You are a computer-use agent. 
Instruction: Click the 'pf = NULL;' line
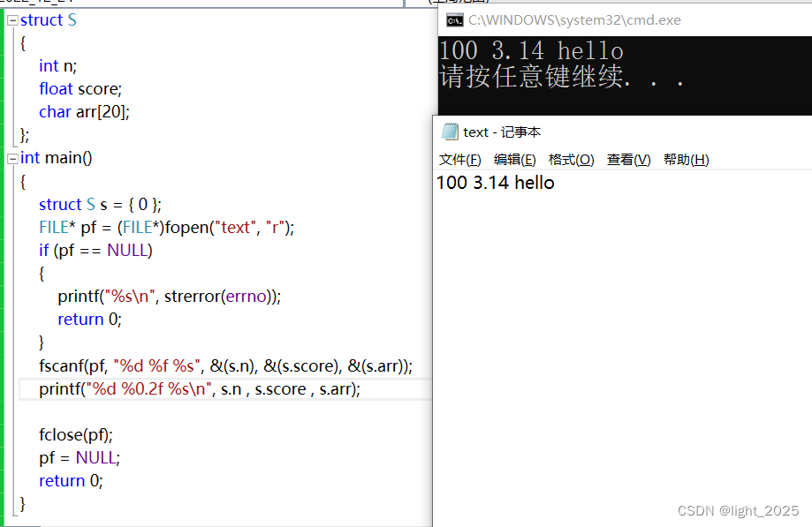coord(80,457)
